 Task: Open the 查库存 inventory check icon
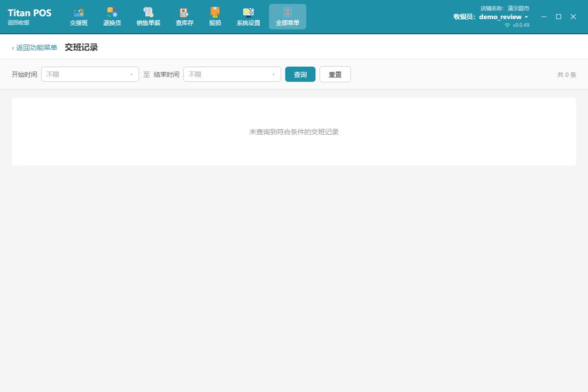[x=184, y=17]
